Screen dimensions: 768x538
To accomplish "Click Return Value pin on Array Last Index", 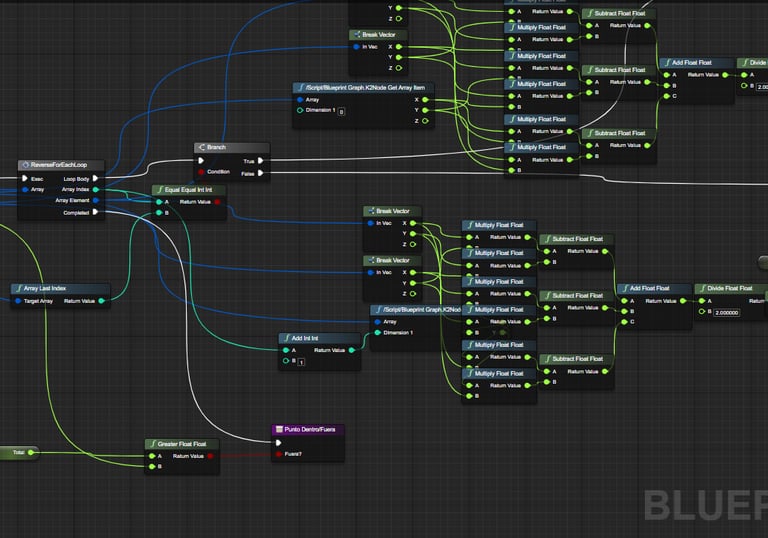I will tap(101, 301).
